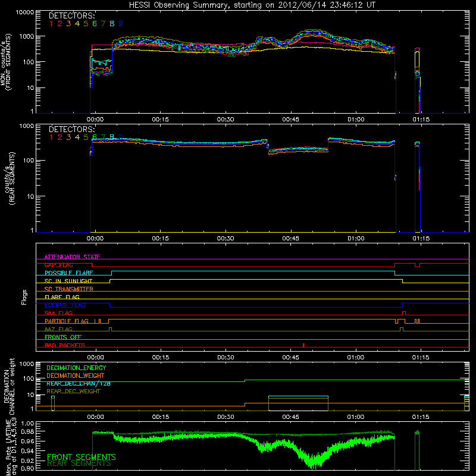The width and height of the screenshot is (476, 476).
Task: Click detector 4 in the front segments legend
Action: [x=77, y=24]
